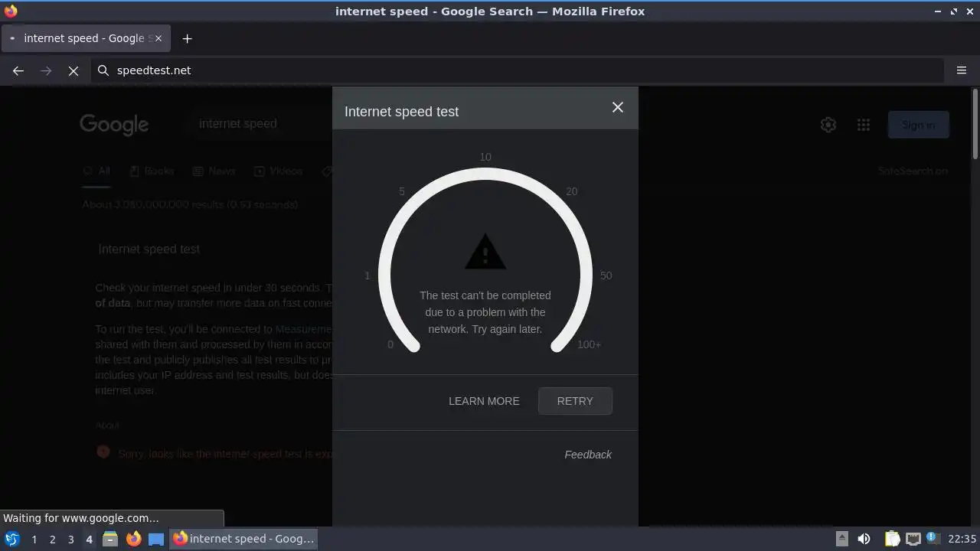
Task: Click the Feedback link in dialog
Action: (x=588, y=455)
